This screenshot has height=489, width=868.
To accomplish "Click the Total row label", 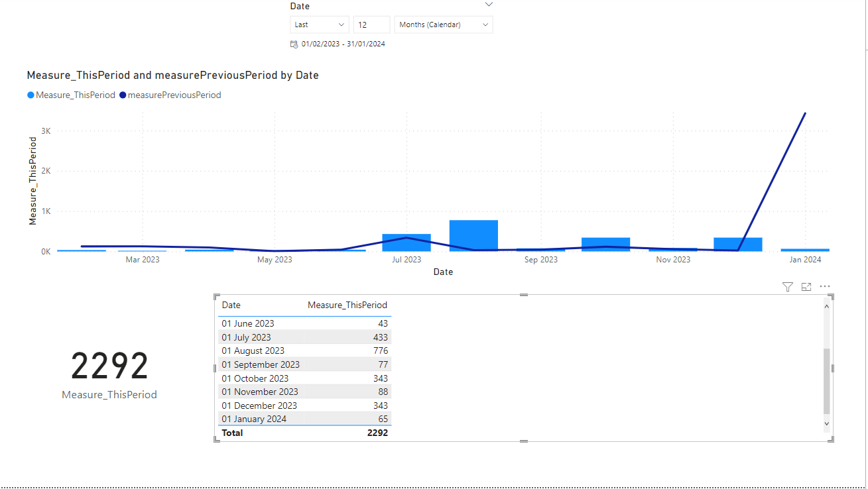I will 232,433.
